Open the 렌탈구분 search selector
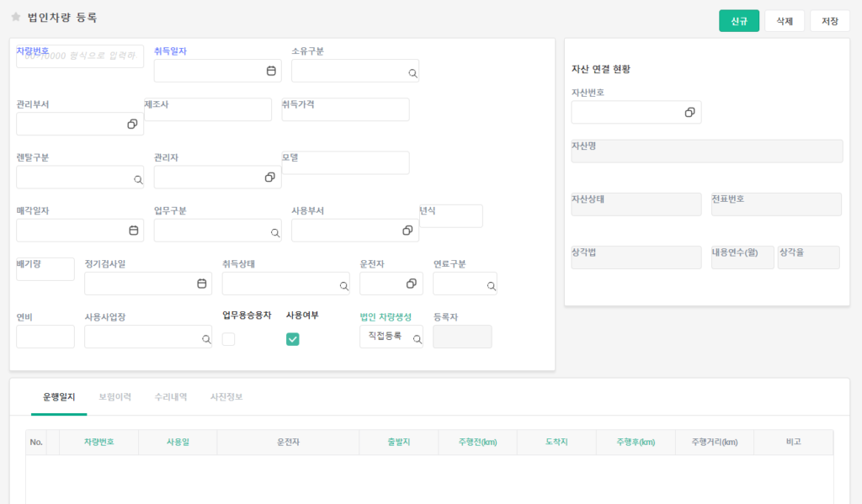This screenshot has width=862, height=504. [x=137, y=179]
